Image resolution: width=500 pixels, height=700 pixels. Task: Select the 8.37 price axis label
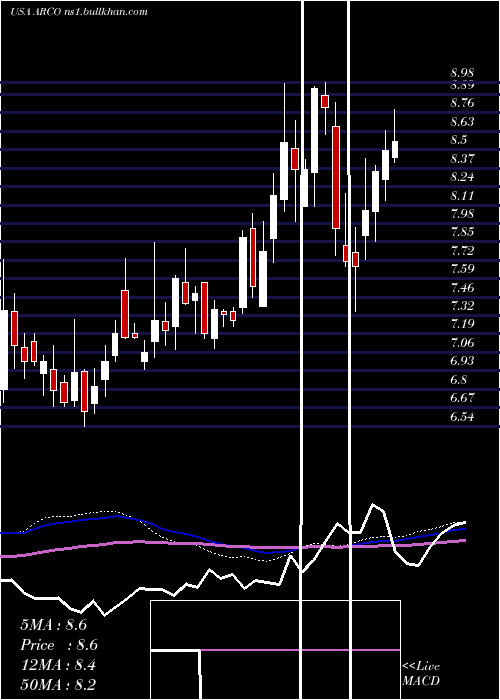[462, 158]
